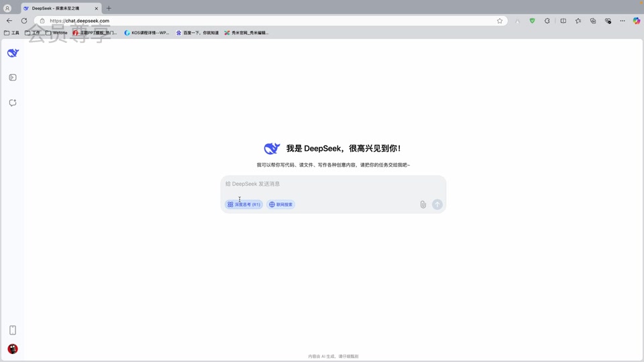Open the Wetone bookmarks folder
Screen dimensions: 644x362
pyautogui.click(x=56, y=33)
